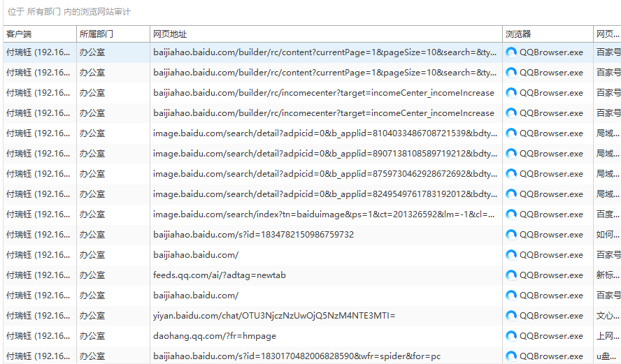Select image.baidu.com URL with applid 824954976178
This screenshot has width=621, height=364.
click(324, 194)
